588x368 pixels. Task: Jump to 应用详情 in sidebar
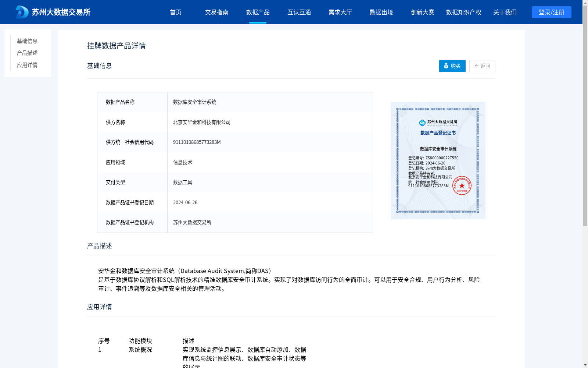pos(27,65)
